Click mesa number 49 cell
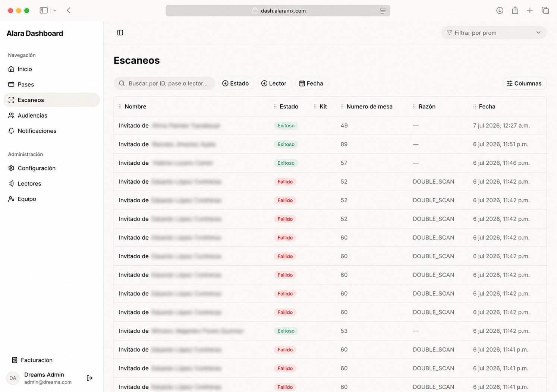557x392 pixels. [x=344, y=126]
